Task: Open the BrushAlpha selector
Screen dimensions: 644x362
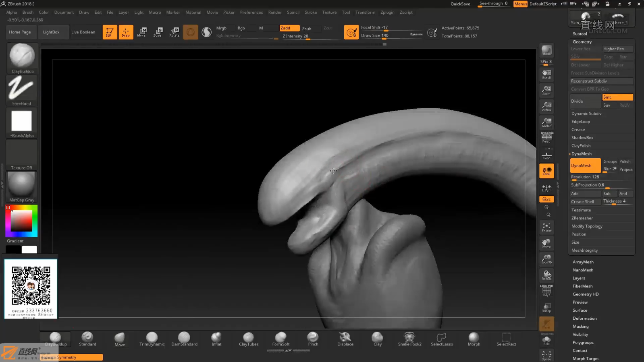Action: pyautogui.click(x=22, y=123)
